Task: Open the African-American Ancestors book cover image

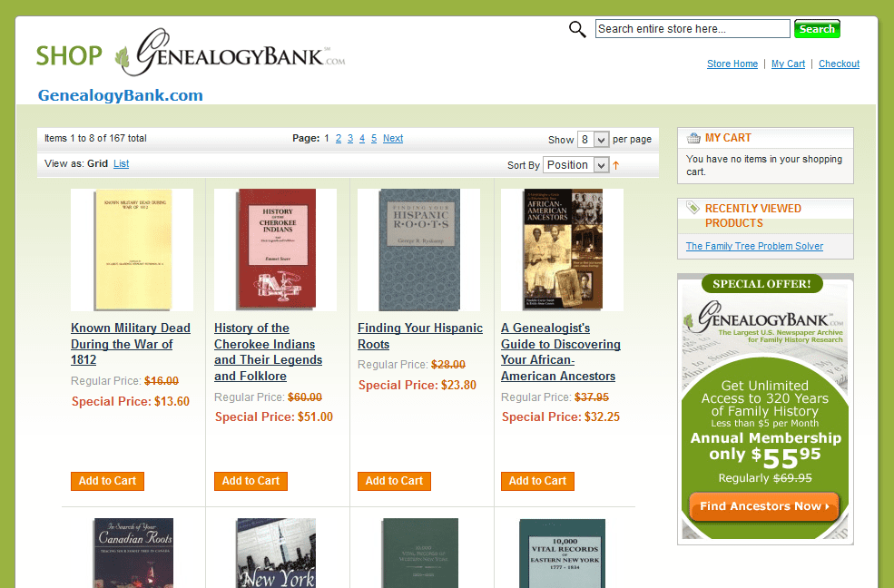Action: pyautogui.click(x=562, y=250)
